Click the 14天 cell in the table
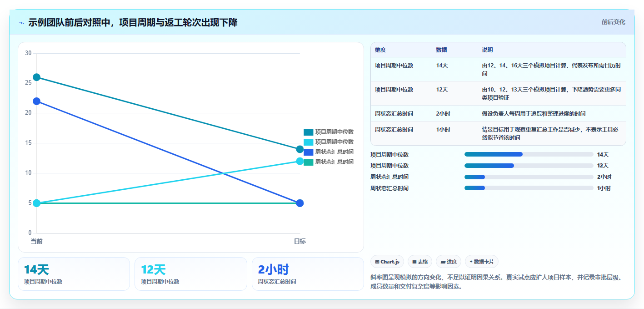 (x=442, y=66)
